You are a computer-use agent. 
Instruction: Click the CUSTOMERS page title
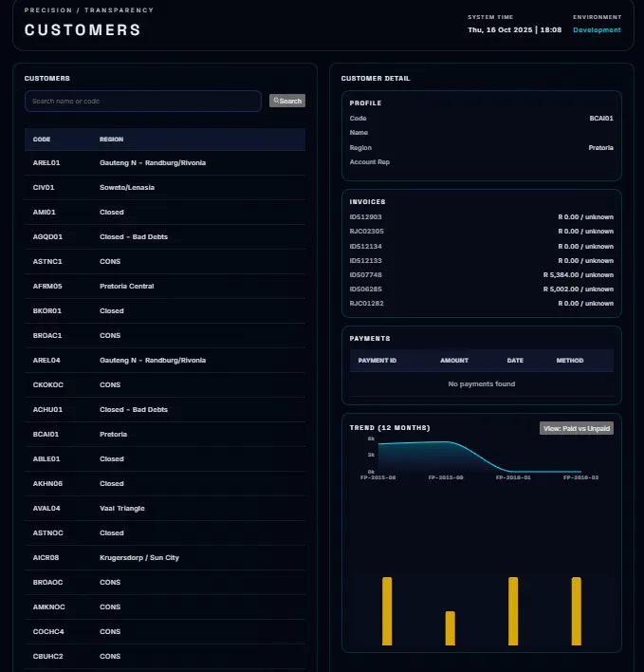[x=83, y=30]
